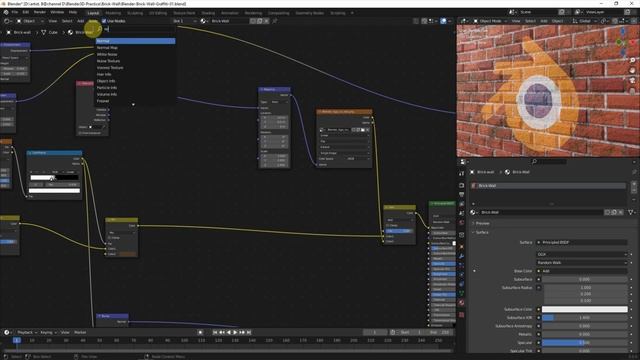Expand the Preview panel

[x=481, y=223]
